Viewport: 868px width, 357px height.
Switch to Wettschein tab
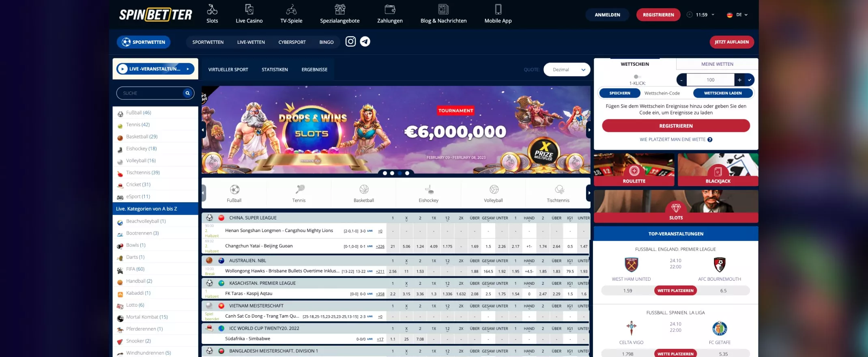(x=635, y=64)
